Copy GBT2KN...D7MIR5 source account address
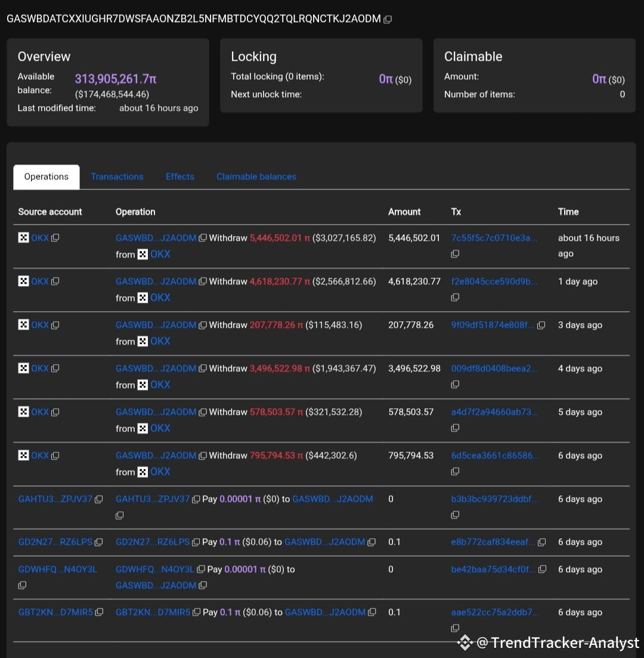 tap(99, 612)
